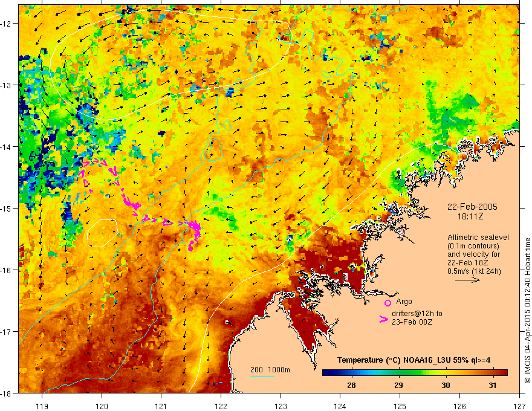Click longitude axis label 121
532x411 pixels.
coord(161,407)
